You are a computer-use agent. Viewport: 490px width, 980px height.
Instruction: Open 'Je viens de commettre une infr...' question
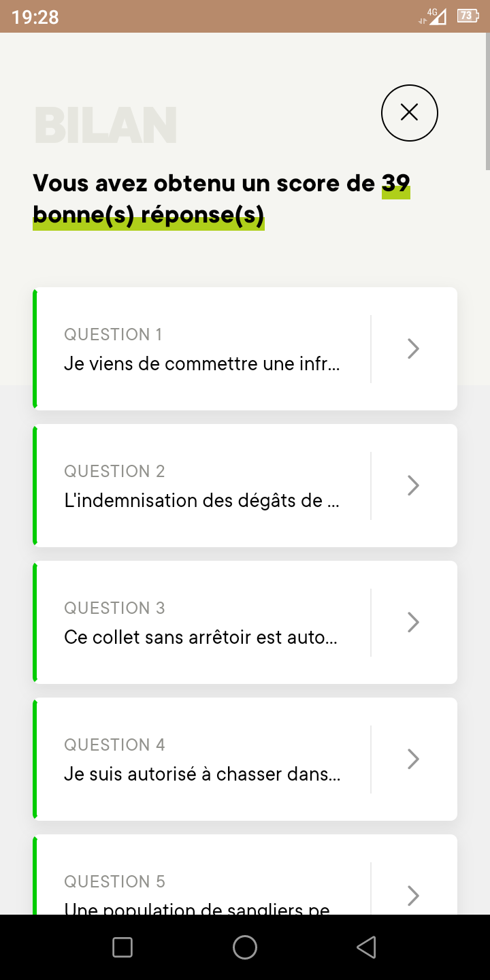point(203,363)
